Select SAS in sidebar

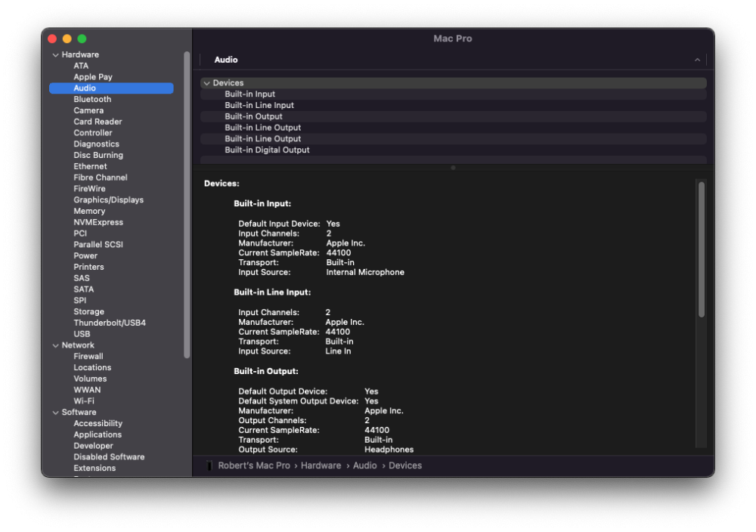[82, 278]
